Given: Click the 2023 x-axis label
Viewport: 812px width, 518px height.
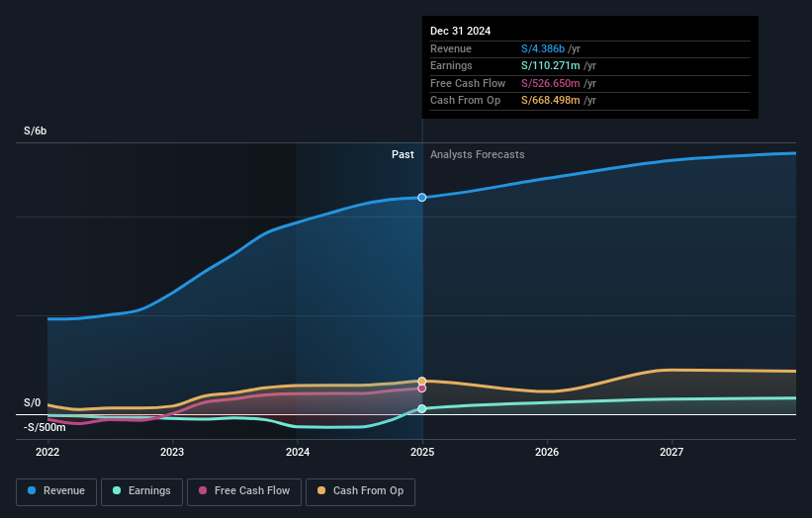Looking at the screenshot, I should click(172, 453).
